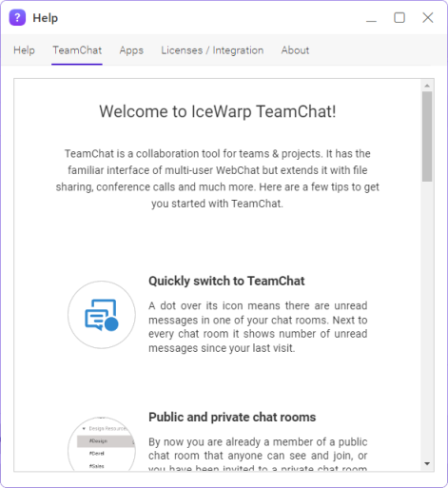The image size is (448, 488).
Task: Click the vertical scrollbar thumb
Action: [427, 136]
